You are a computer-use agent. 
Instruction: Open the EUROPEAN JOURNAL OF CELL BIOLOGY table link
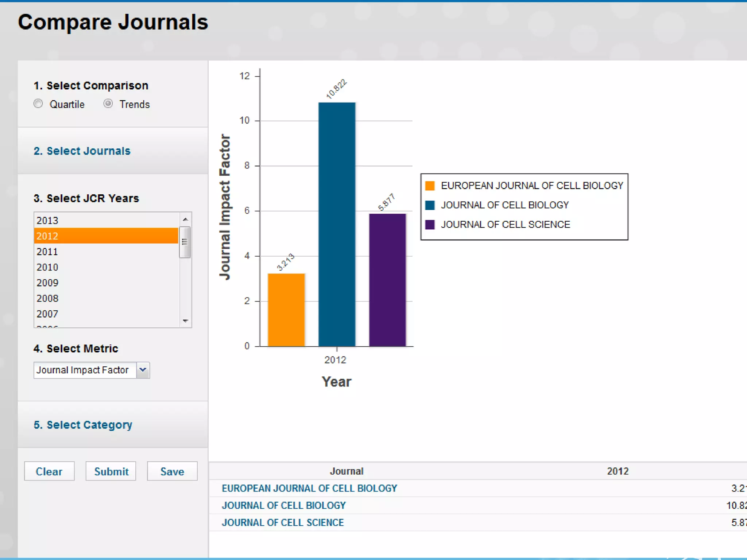[x=309, y=489]
